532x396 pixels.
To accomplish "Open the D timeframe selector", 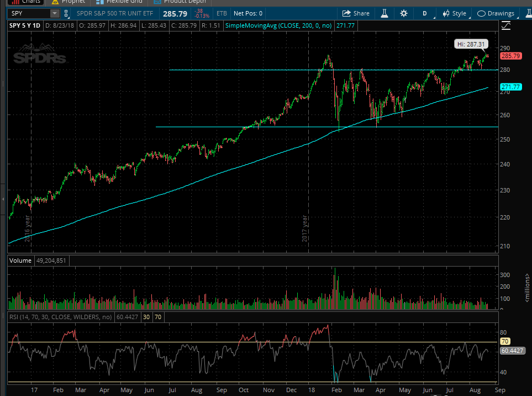I will [425, 14].
